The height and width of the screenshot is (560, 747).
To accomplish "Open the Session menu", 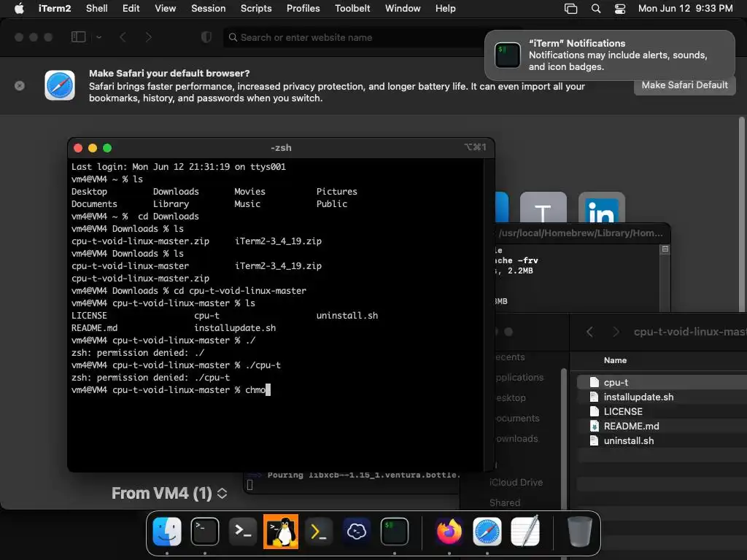I will pyautogui.click(x=208, y=8).
